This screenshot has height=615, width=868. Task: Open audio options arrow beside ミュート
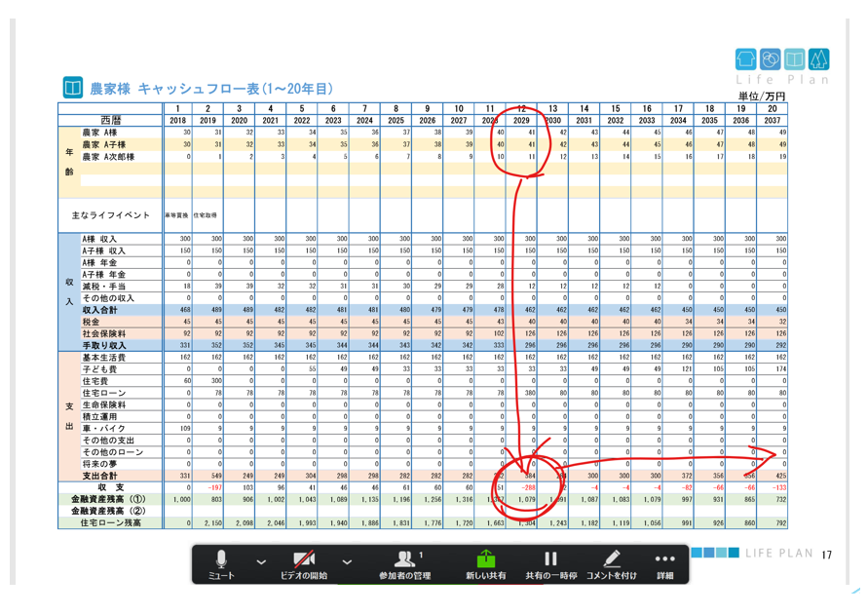[261, 561]
